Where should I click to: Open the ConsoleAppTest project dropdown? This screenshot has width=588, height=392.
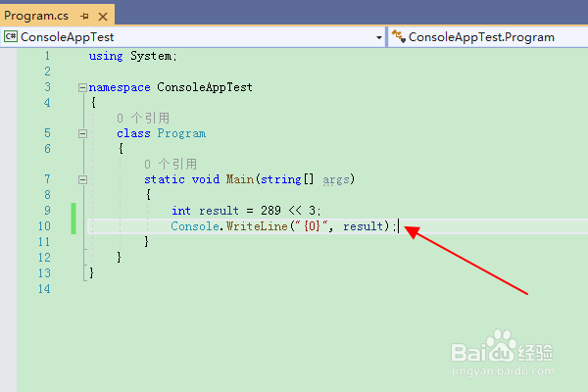click(378, 37)
